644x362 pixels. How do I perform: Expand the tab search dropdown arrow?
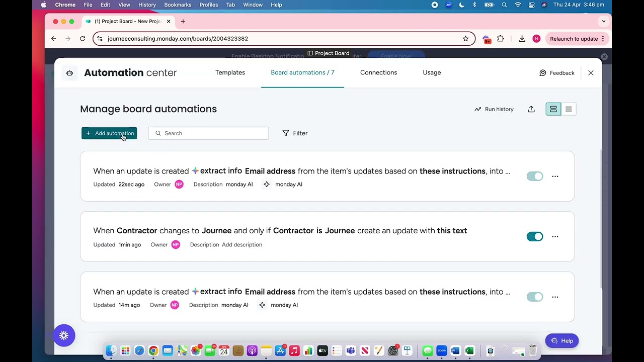[x=604, y=21]
